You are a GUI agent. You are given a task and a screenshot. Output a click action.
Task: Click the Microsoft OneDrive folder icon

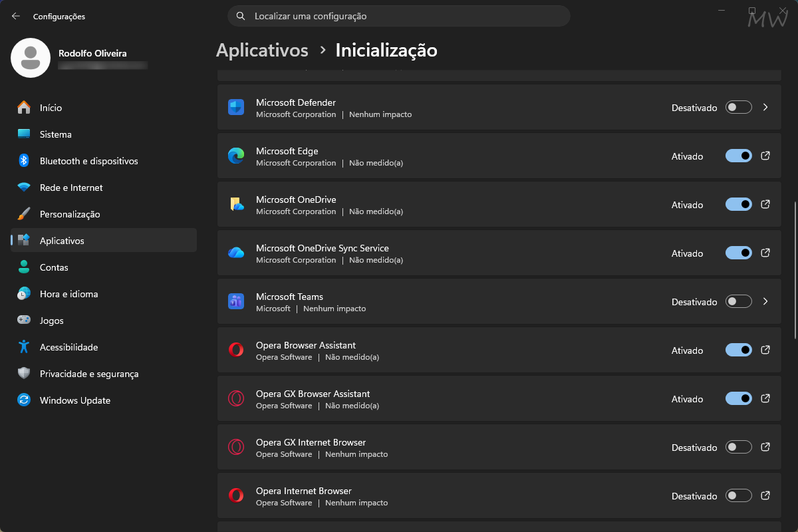pyautogui.click(x=236, y=204)
